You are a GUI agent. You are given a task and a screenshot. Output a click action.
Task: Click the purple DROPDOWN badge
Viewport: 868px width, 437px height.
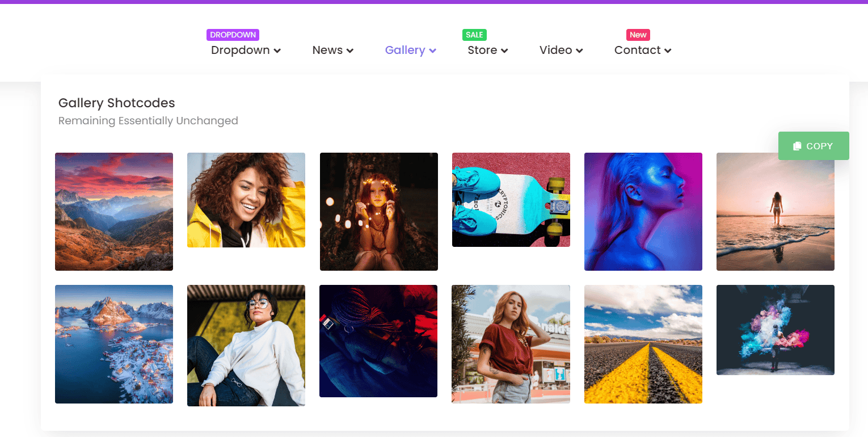pyautogui.click(x=233, y=35)
